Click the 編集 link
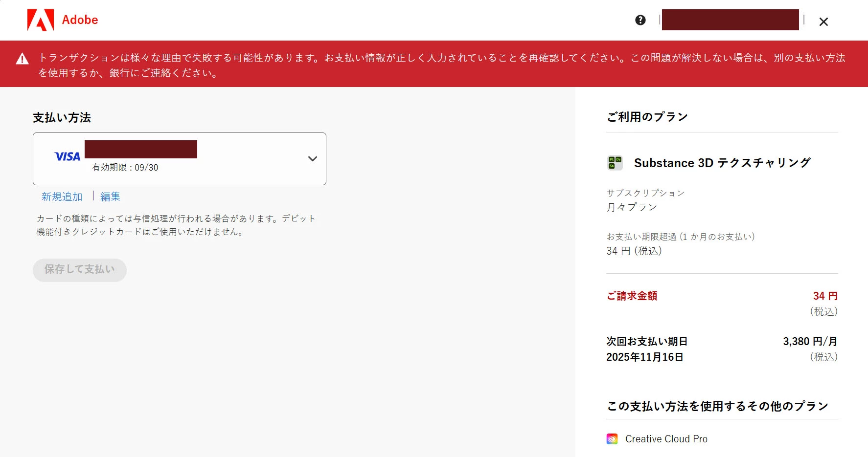Viewport: 868px width, 457px height. tap(110, 196)
